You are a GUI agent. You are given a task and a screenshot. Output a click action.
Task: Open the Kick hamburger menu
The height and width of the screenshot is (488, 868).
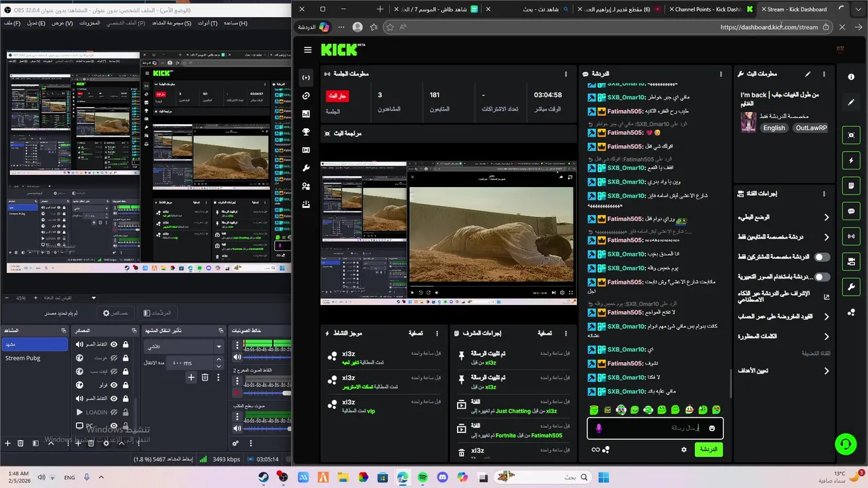click(x=308, y=49)
